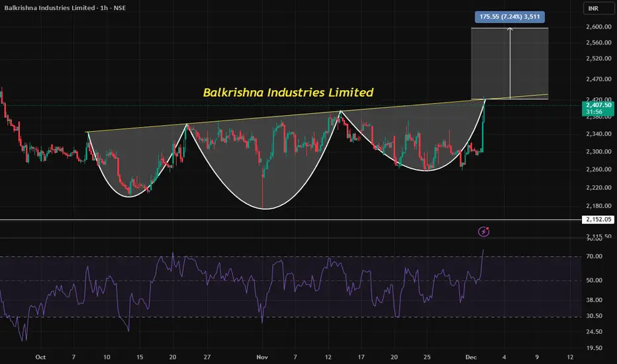
Task: Click the purple lightning event icon
Action: [484, 232]
